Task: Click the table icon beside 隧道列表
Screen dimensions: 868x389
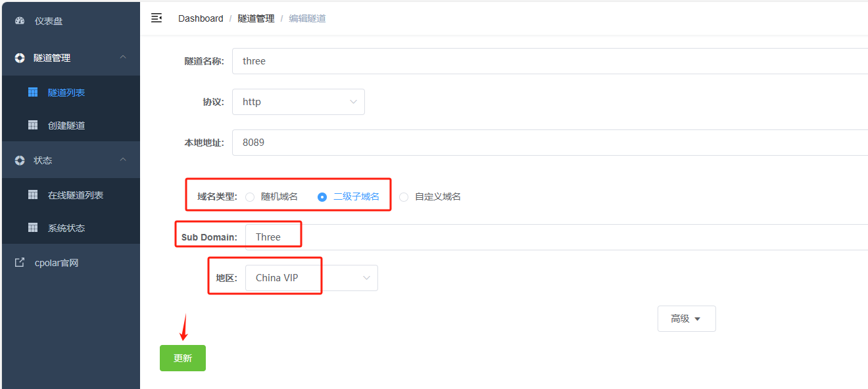Action: point(33,93)
